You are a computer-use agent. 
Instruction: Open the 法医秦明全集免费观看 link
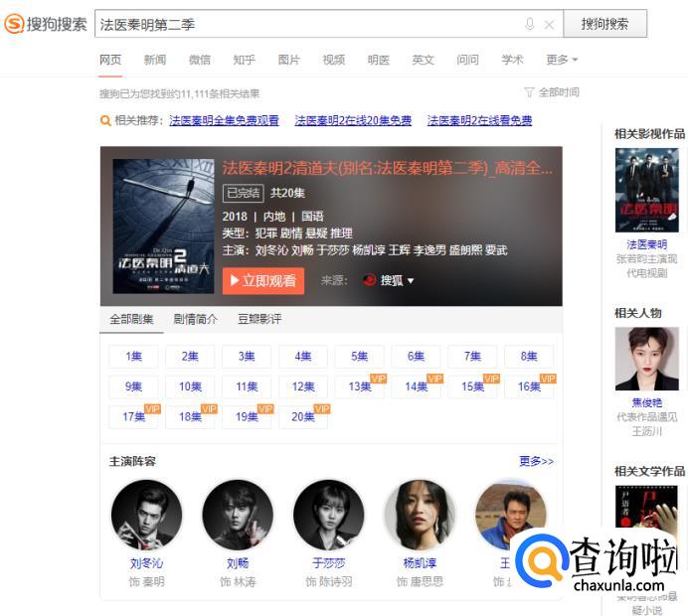[225, 120]
